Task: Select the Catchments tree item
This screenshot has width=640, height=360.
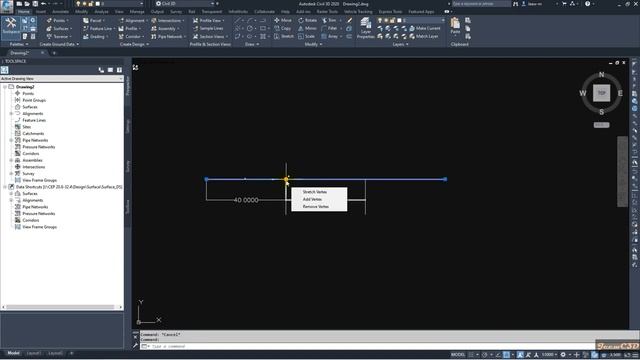Action: coord(33,134)
